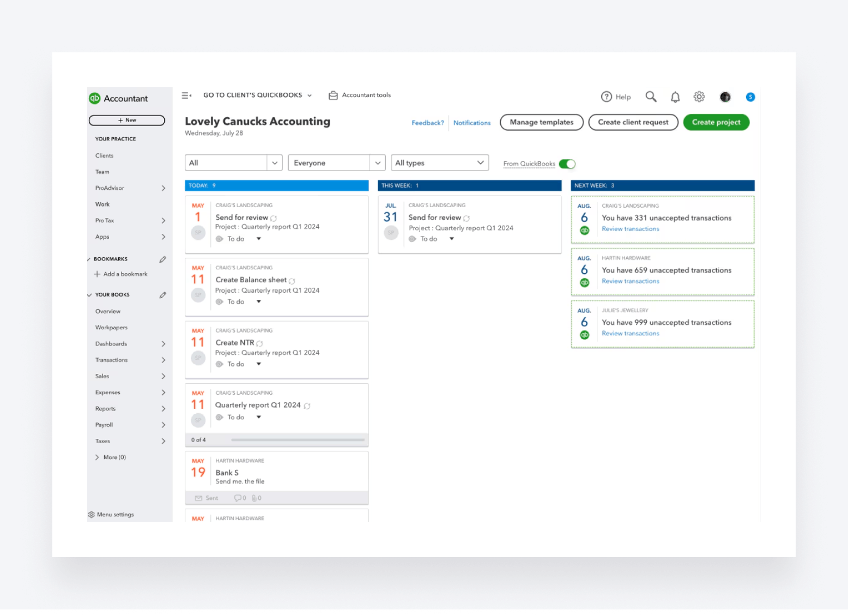Collapse the sidebar with hamburger icon
848x616 pixels.
click(x=186, y=95)
